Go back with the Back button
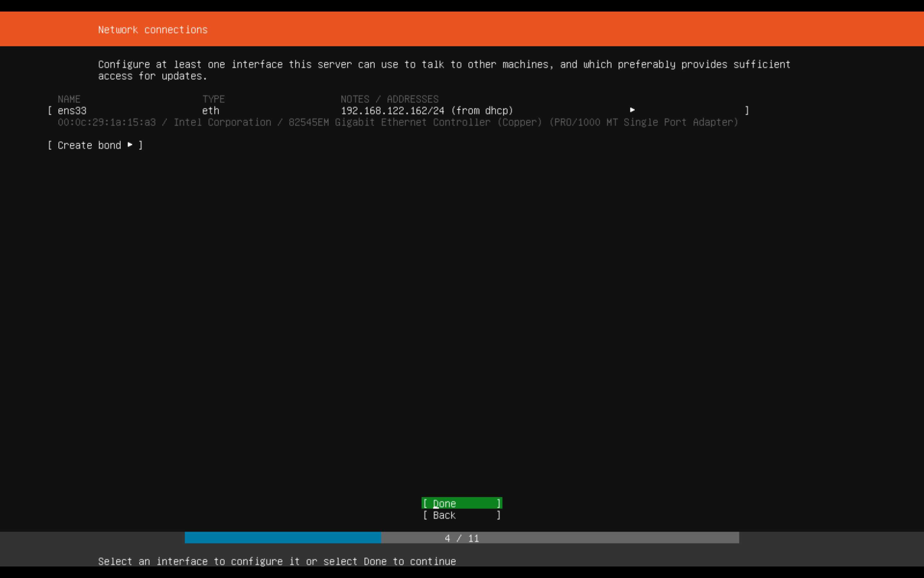 [x=462, y=515]
